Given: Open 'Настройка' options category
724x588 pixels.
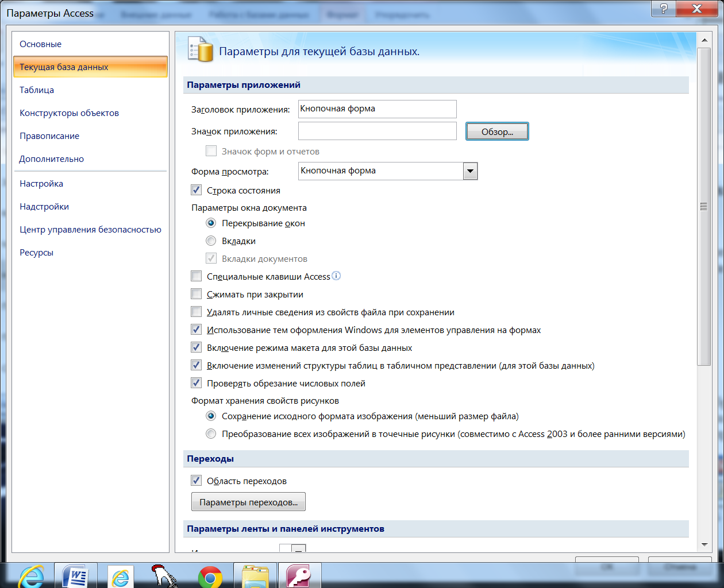Looking at the screenshot, I should click(x=90, y=184).
